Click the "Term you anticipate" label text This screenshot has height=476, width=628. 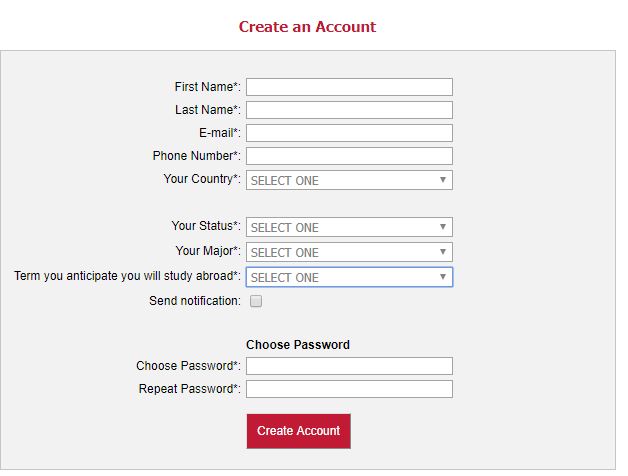(127, 276)
